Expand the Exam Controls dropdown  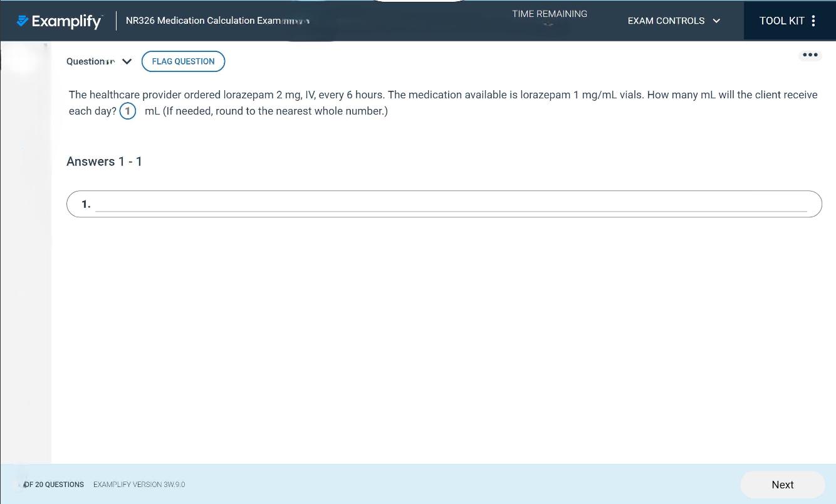pos(674,21)
